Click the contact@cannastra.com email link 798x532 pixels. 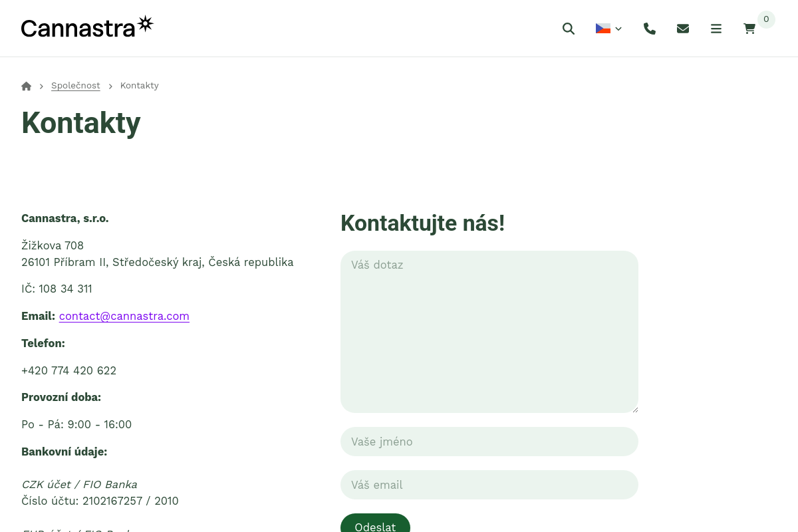point(124,316)
